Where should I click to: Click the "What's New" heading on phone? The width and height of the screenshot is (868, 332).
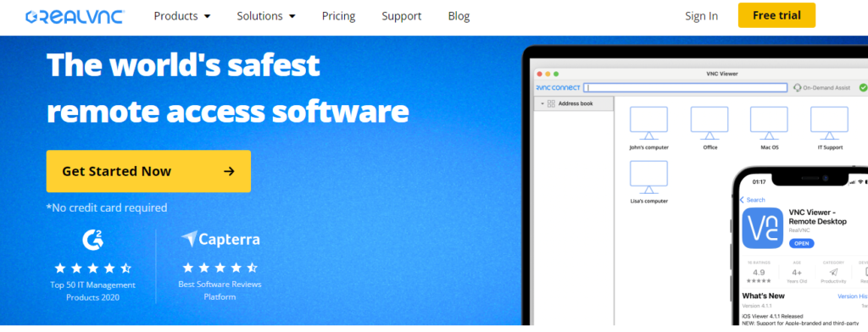click(764, 296)
